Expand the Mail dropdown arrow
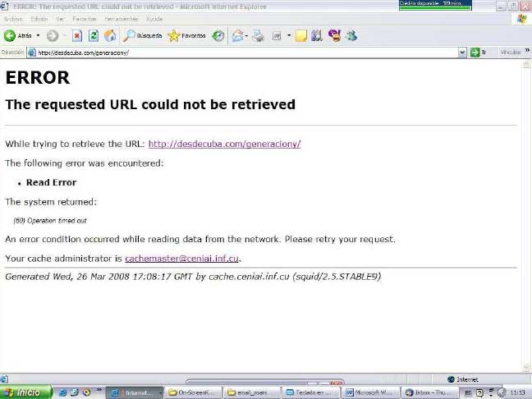This screenshot has width=532, height=399. [246, 35]
